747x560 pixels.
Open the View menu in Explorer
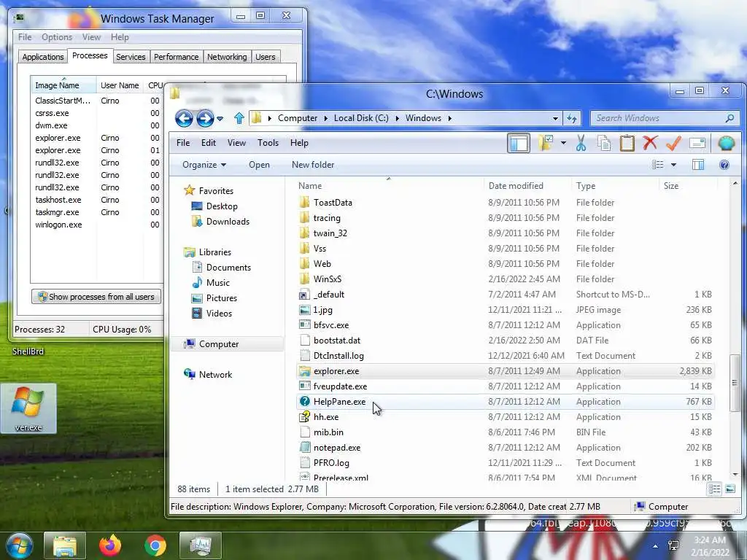236,143
